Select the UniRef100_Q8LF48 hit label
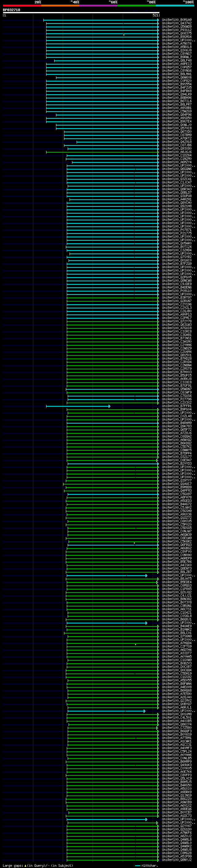 [177, 61]
